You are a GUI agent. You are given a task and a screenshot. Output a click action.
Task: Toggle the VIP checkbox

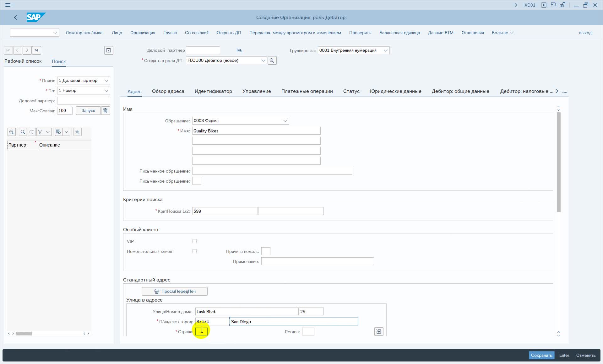pyautogui.click(x=194, y=241)
